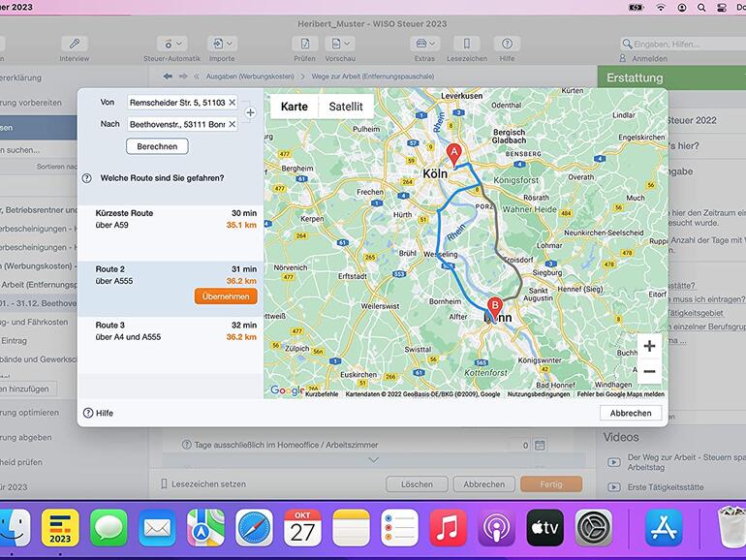Open Mail in the Dock
The height and width of the screenshot is (560, 746).
click(158, 528)
